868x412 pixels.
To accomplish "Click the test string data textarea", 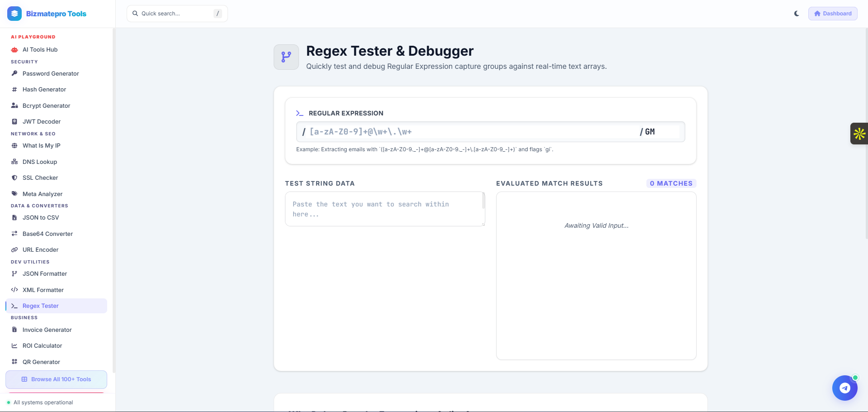I will click(385, 209).
